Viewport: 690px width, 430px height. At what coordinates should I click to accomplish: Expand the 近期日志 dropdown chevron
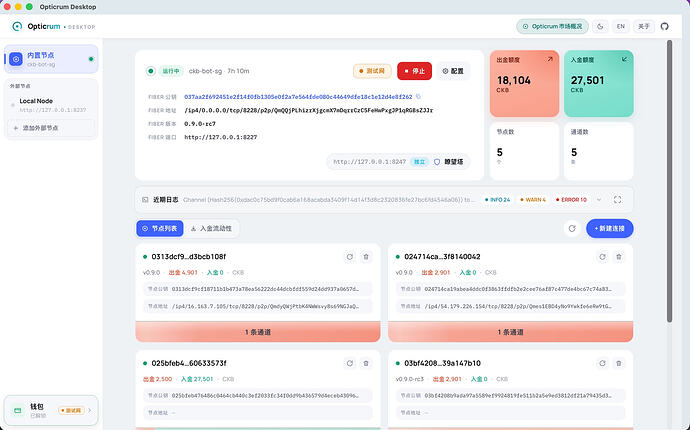pyautogui.click(x=599, y=200)
